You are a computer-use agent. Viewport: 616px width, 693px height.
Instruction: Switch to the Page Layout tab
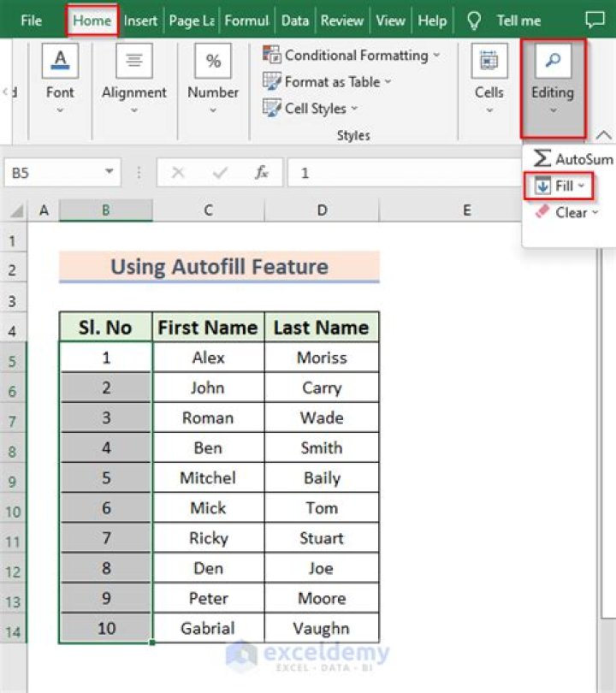click(x=192, y=21)
